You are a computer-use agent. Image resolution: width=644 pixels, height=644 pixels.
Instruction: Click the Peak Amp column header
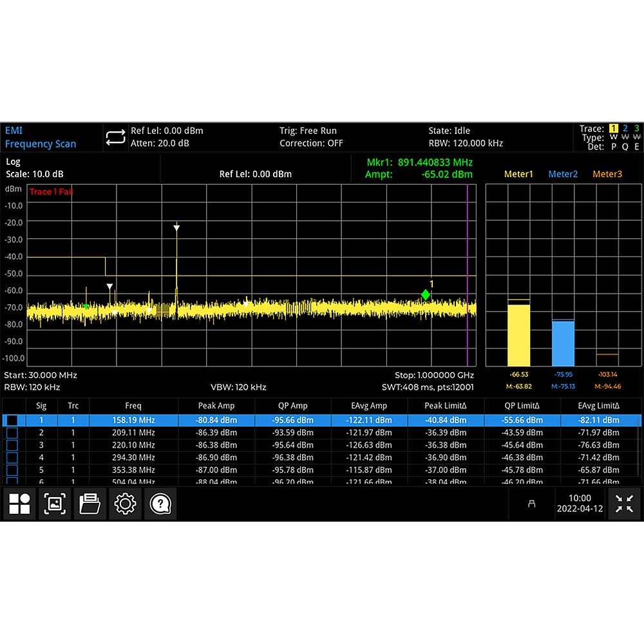(216, 406)
